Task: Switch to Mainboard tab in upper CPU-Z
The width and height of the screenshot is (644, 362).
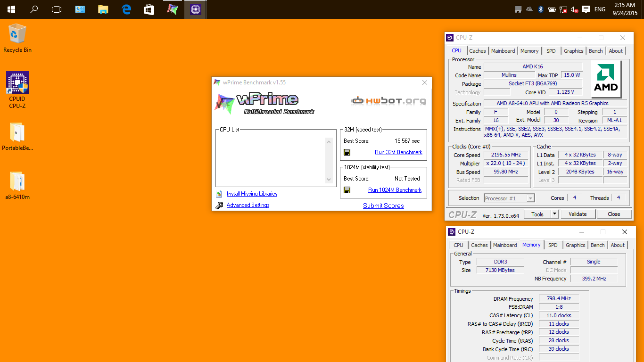Action: click(x=503, y=51)
